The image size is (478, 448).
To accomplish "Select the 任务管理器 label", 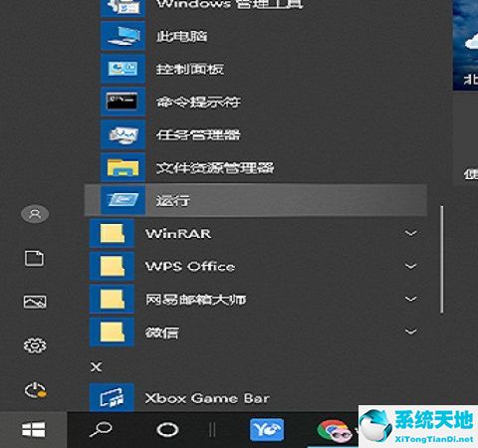I will pyautogui.click(x=198, y=134).
